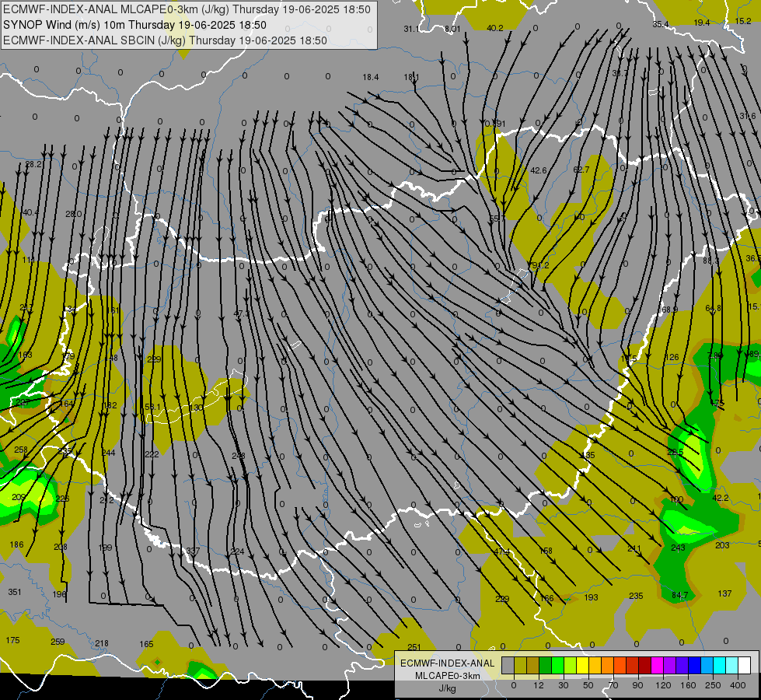Screen dimensions: 761x700
Task: Click the 42.2 value on the map
Action: (x=721, y=498)
